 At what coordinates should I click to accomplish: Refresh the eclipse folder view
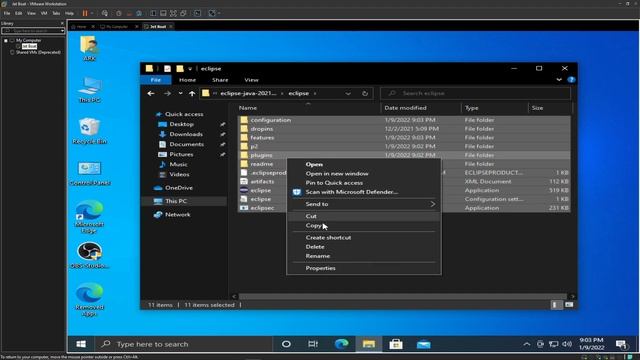tap(365, 93)
